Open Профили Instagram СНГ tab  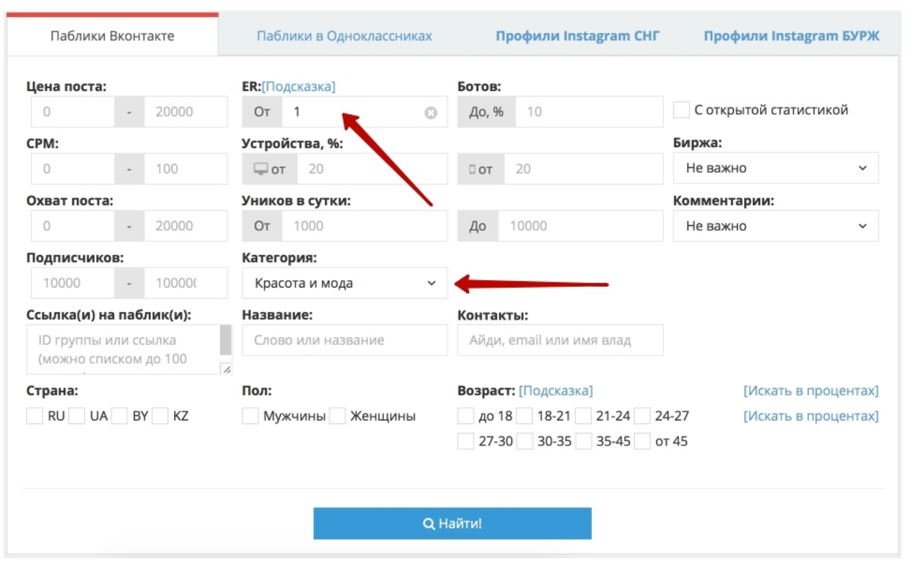click(577, 36)
